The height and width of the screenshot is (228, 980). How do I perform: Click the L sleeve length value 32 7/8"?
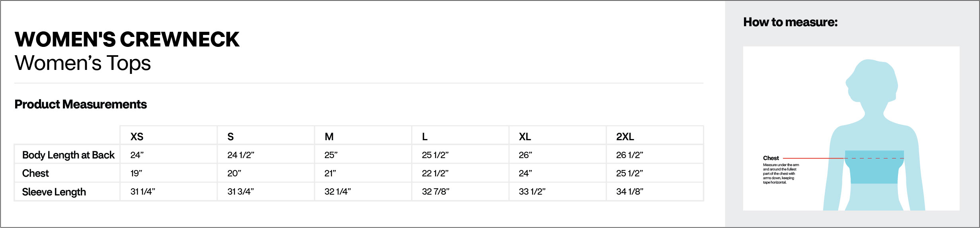[435, 191]
